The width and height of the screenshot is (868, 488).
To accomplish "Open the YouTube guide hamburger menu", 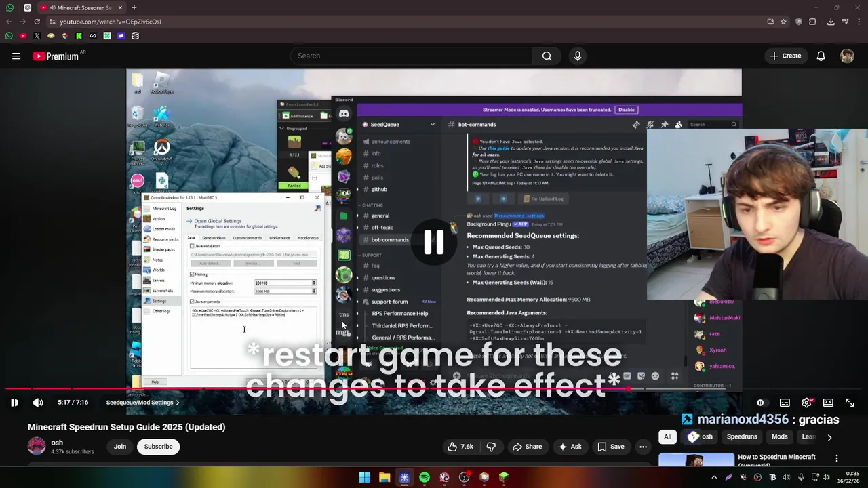I will pos(16,56).
